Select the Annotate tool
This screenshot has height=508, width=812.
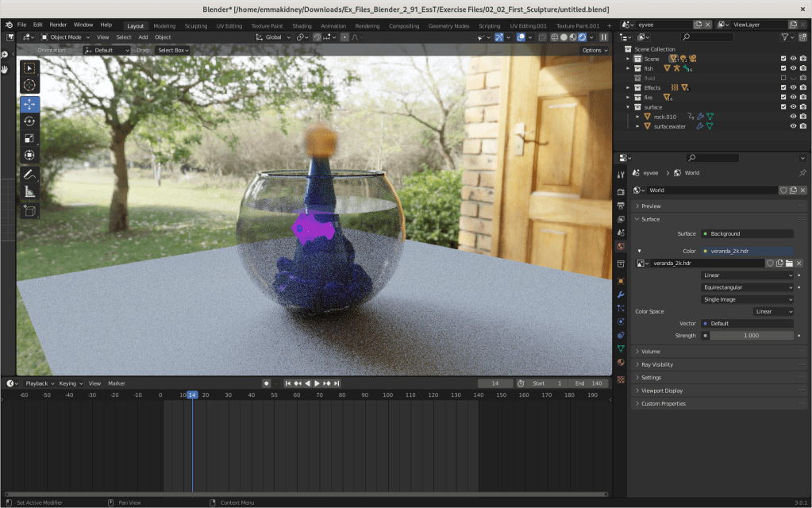pyautogui.click(x=29, y=174)
